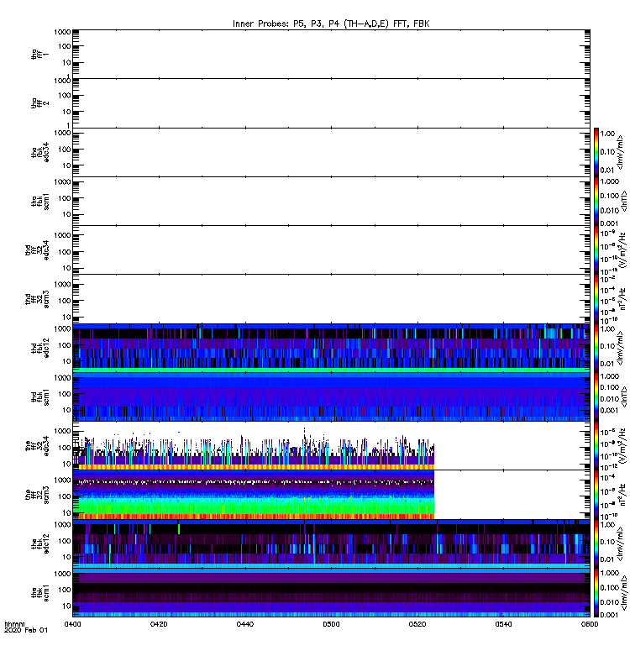Click the 'the fbk edc12' panel label
Image resolution: width=630 pixels, height=672 pixels.
click(39, 543)
